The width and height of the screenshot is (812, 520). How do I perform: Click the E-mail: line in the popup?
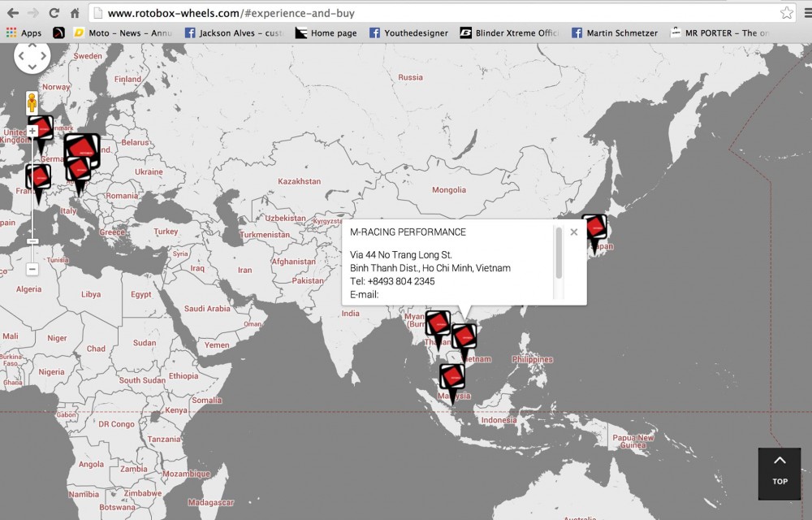click(364, 295)
